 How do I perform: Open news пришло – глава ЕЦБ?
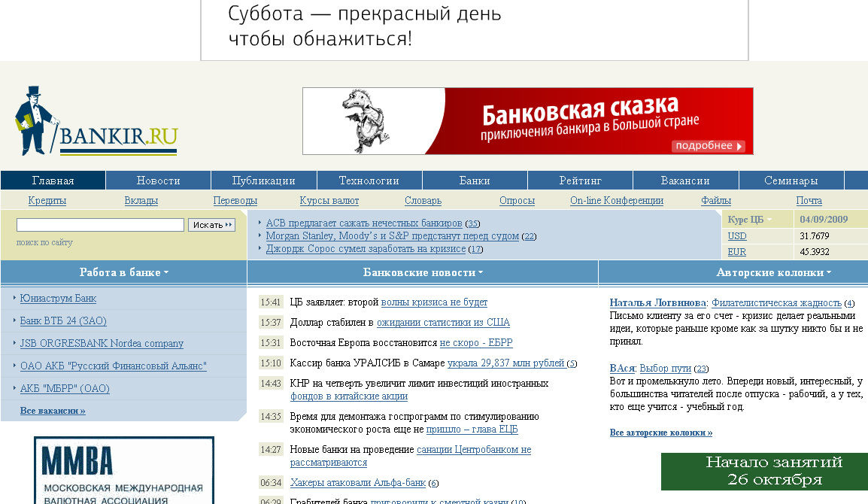click(472, 430)
